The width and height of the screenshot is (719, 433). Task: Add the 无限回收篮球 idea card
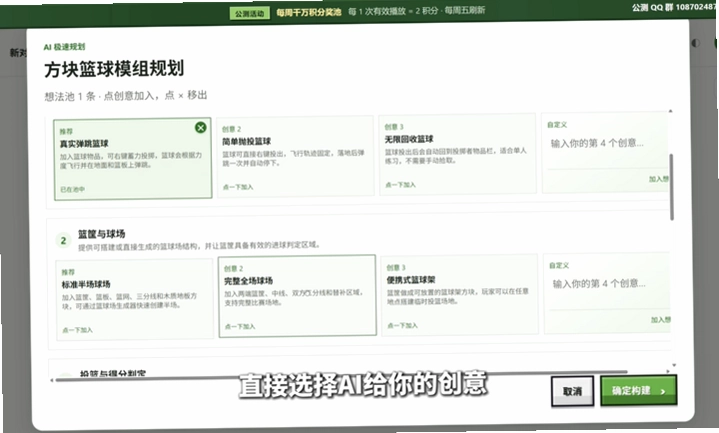(x=458, y=154)
